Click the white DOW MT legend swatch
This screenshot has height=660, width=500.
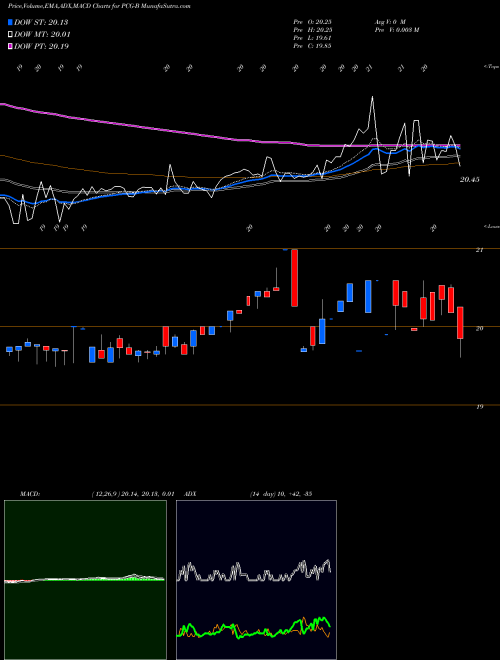click(11, 35)
